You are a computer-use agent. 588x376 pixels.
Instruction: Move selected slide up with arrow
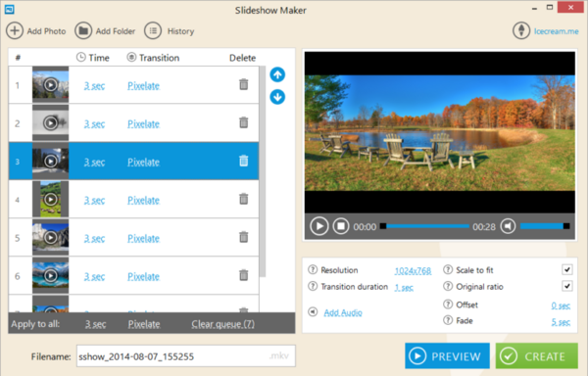click(277, 74)
